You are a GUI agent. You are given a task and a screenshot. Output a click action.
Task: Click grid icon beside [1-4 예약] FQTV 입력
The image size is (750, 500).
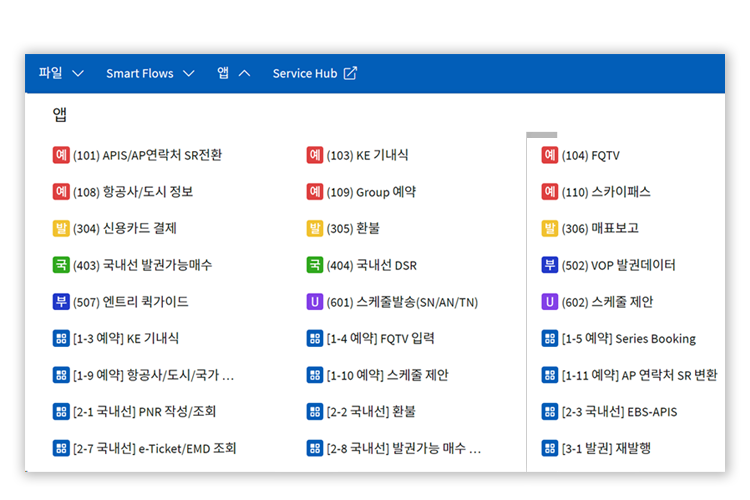point(315,338)
